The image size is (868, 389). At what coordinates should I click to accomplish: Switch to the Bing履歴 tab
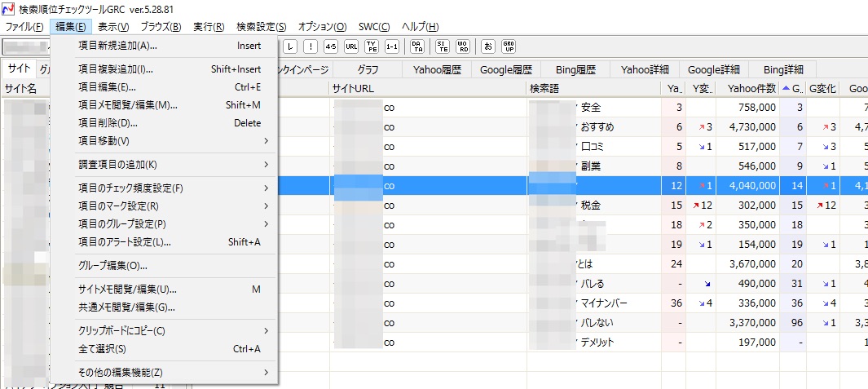click(x=575, y=70)
